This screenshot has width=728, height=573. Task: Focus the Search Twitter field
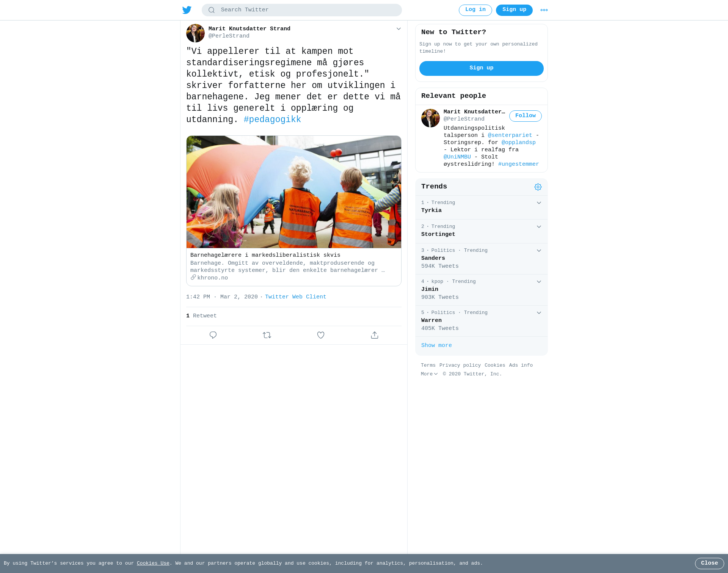click(302, 10)
